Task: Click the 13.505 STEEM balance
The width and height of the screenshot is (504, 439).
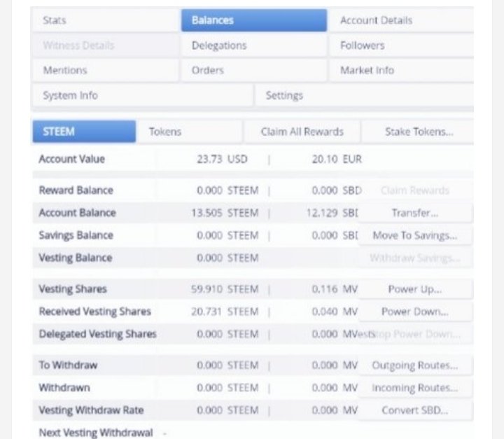Action: (225, 213)
